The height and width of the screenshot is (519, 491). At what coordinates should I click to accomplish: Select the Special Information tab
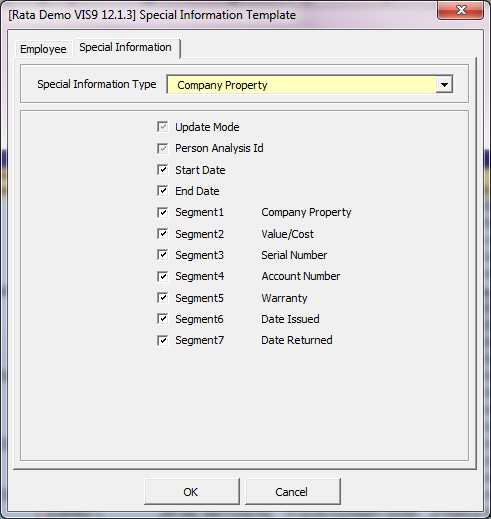point(126,47)
